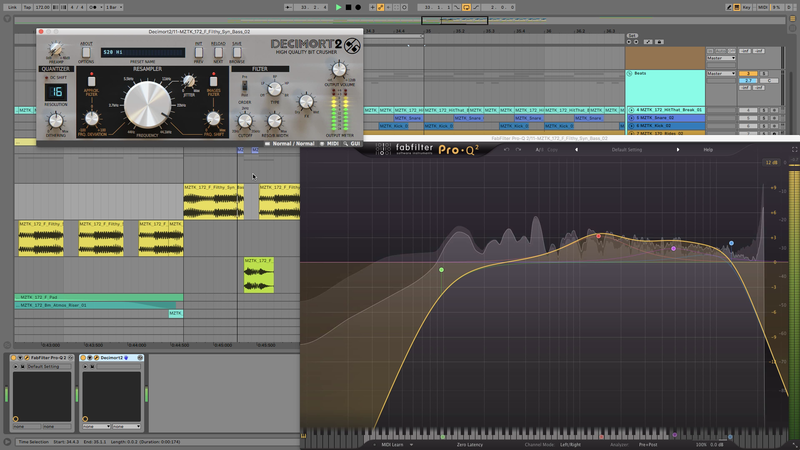The height and width of the screenshot is (450, 800).
Task: Toggle the orange Loop switch
Action: [x=466, y=7]
